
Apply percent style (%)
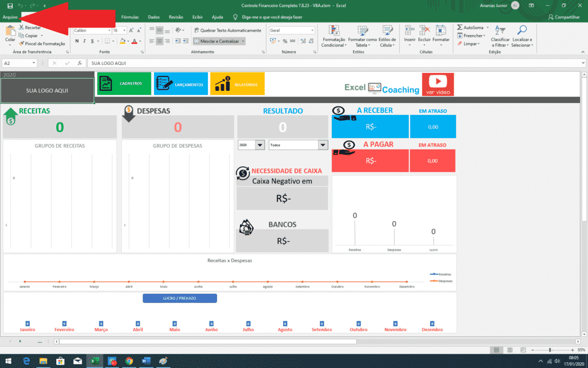tap(285, 41)
